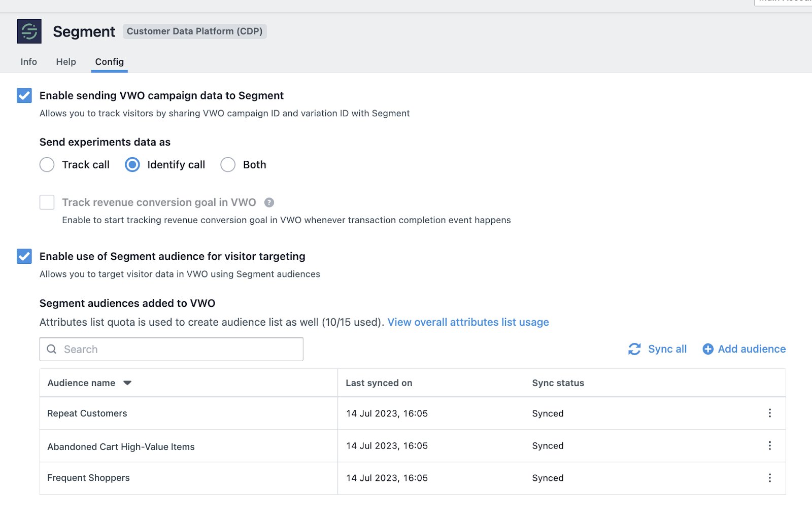The image size is (812, 523).
Task: Click the sync date for Abandoned Cart High-Value Items
Action: (387, 446)
